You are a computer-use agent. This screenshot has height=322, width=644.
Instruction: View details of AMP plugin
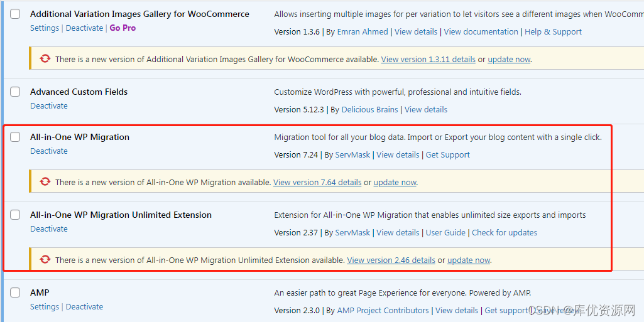point(457,311)
